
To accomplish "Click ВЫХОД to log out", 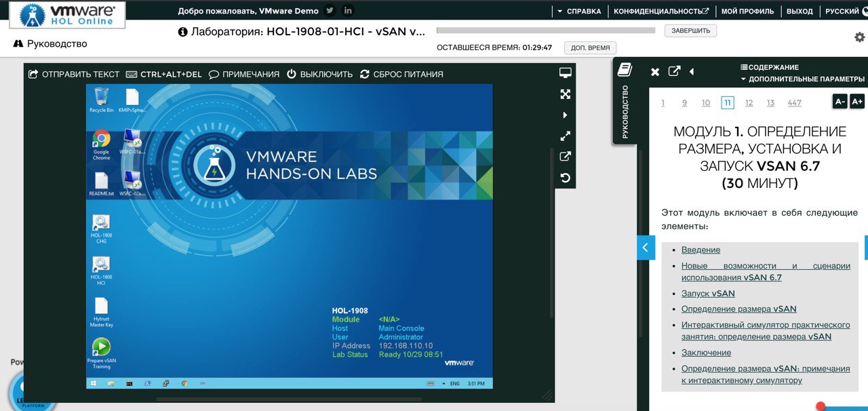I will [800, 12].
